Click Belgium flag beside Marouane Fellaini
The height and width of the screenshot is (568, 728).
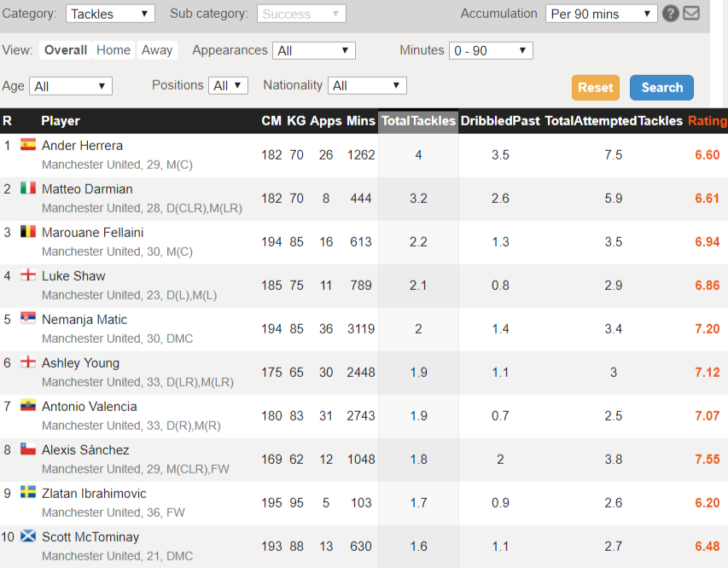click(28, 231)
